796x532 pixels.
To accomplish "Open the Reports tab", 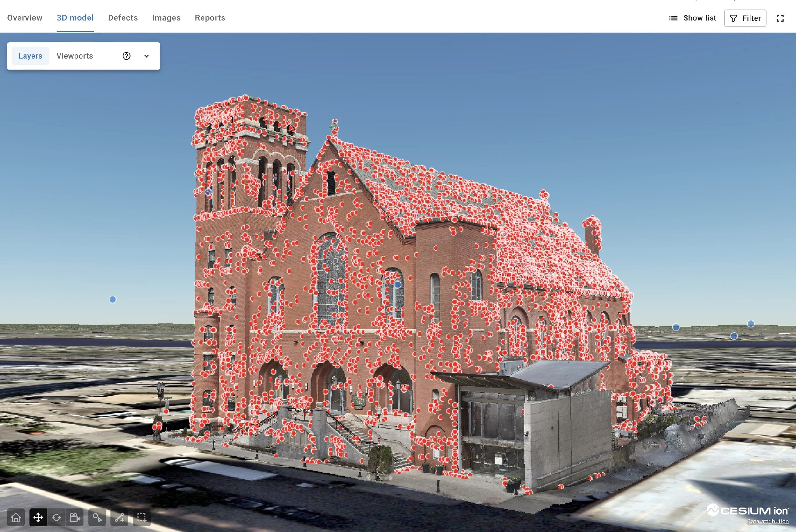I will coord(210,17).
